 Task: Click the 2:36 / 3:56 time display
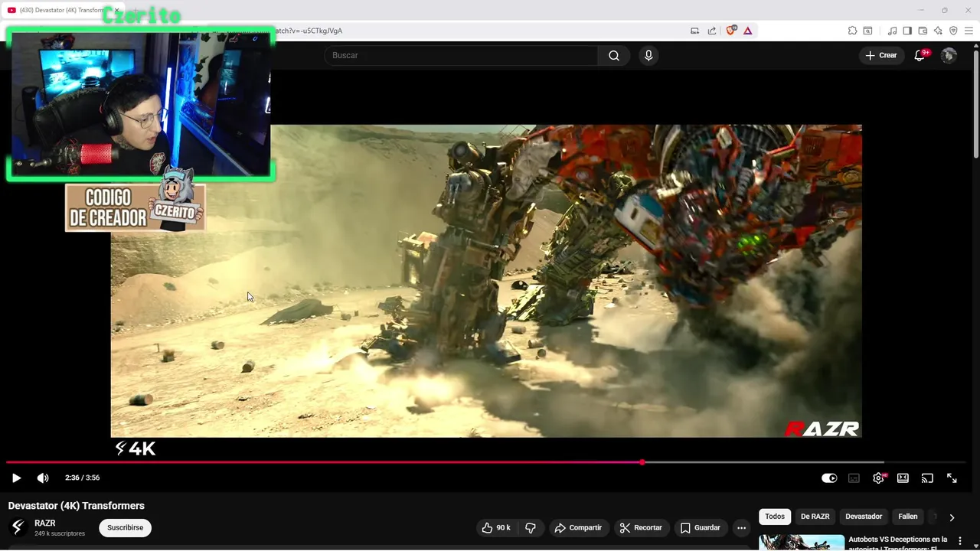pos(82,478)
